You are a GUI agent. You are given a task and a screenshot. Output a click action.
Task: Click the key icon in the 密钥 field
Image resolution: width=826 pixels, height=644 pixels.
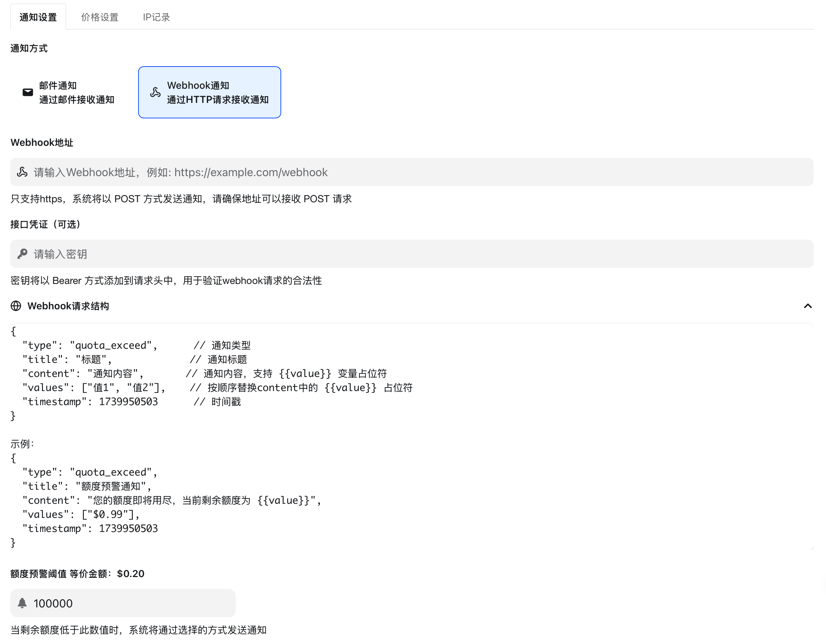22,254
